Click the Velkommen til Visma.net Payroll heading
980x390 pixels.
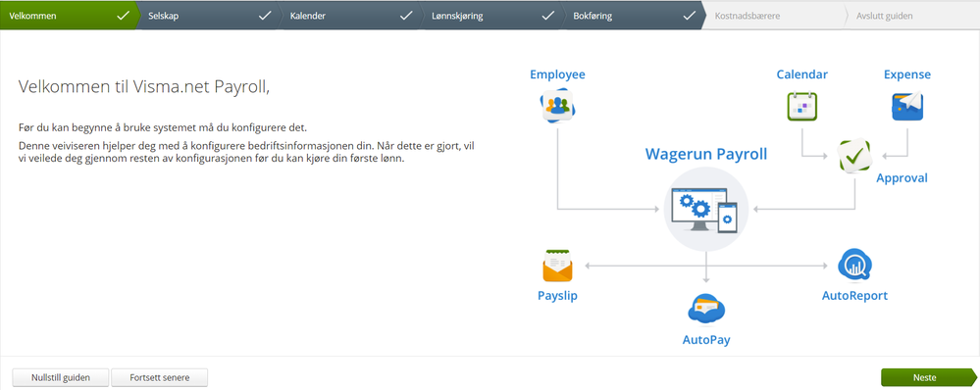pyautogui.click(x=144, y=87)
